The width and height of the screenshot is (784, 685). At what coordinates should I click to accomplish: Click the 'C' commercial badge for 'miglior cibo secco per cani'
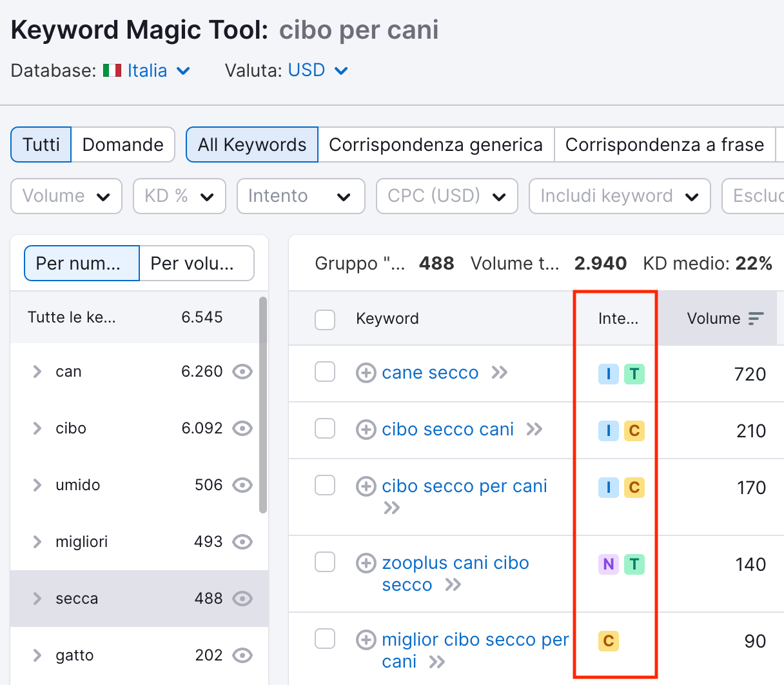[608, 640]
